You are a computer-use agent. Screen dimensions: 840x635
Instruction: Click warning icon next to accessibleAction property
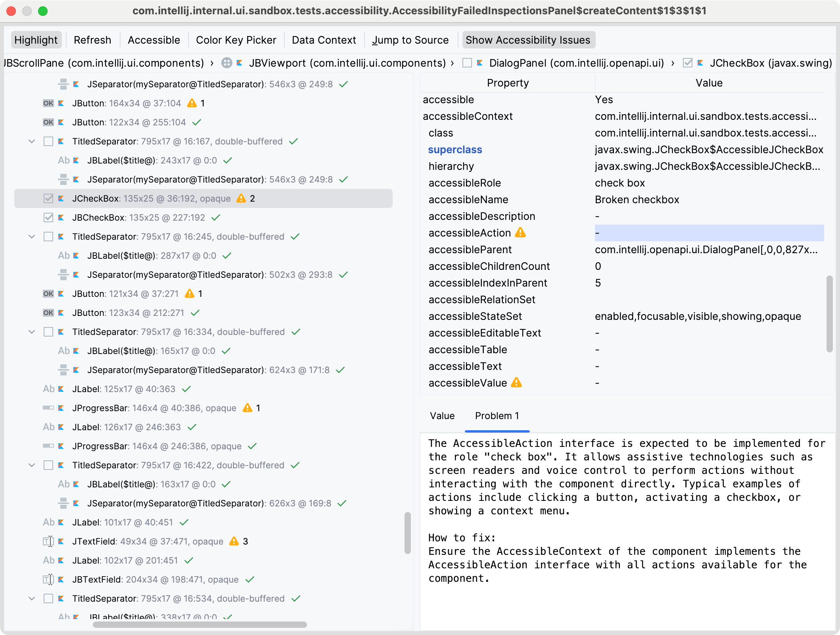[x=520, y=233]
